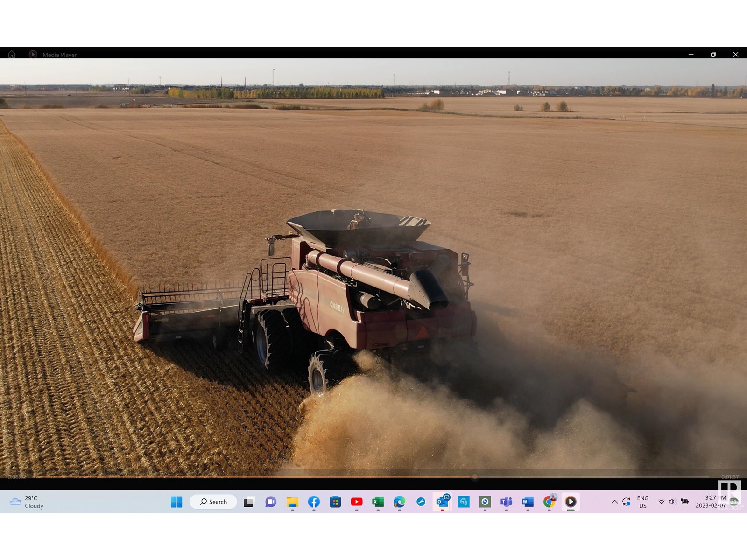Click the taskbar Search box

pos(213,502)
